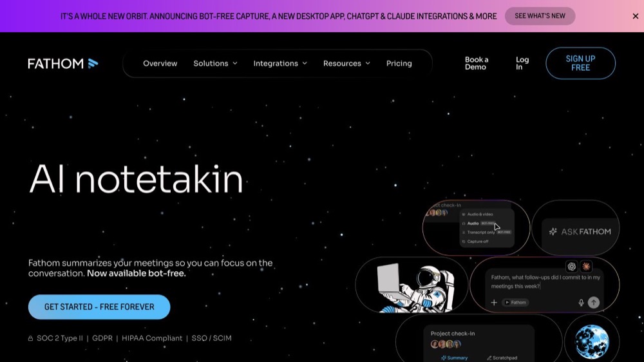Screen dimensions: 644x362
Task: Click the Sign Up Free button
Action: [580, 63]
